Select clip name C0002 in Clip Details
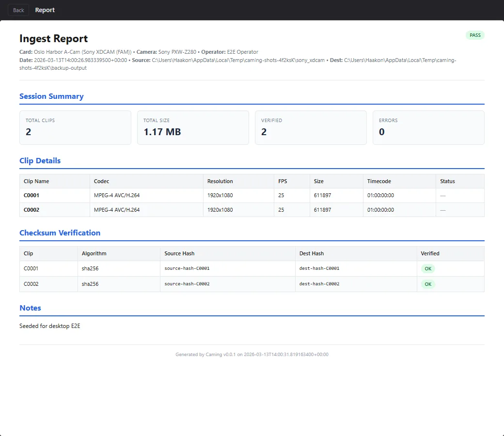This screenshot has height=436, width=504. coord(31,210)
